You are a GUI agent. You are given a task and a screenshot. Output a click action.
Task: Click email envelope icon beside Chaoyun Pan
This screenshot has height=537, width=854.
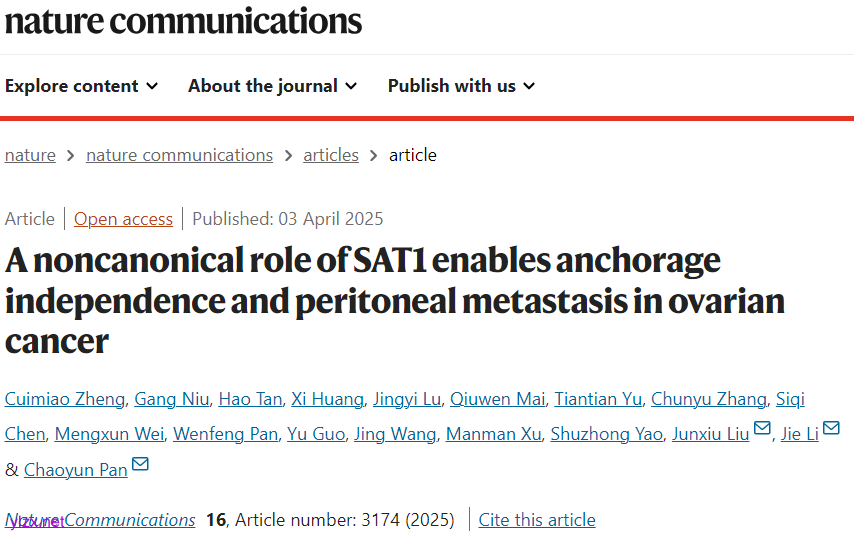pyautogui.click(x=141, y=464)
